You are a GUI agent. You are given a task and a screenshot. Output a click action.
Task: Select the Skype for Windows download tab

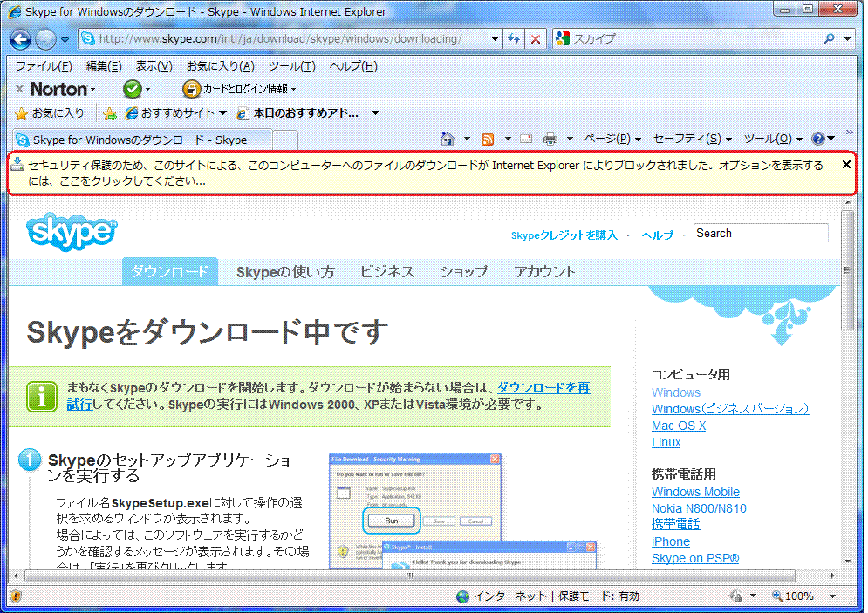tap(141, 140)
